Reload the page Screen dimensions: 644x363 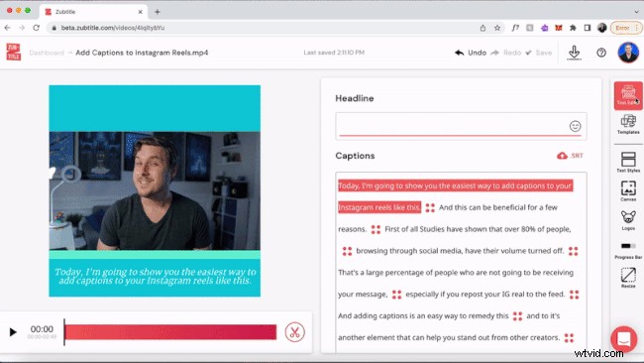pos(36,28)
